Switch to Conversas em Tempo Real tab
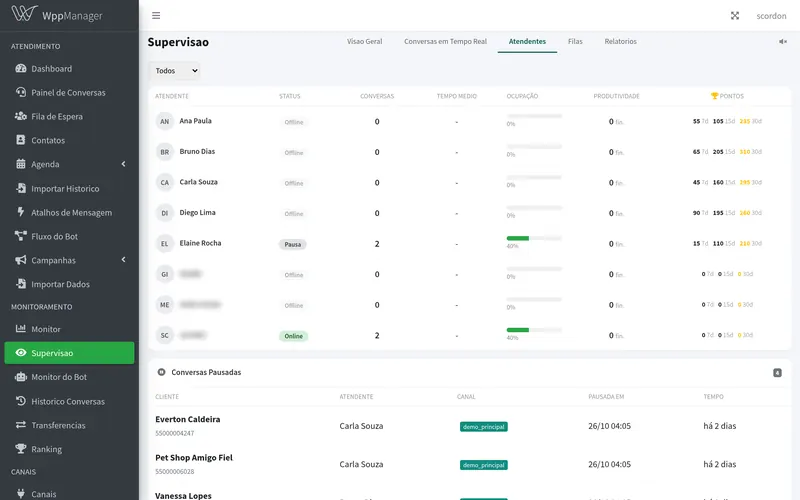Image resolution: width=800 pixels, height=500 pixels. click(445, 41)
